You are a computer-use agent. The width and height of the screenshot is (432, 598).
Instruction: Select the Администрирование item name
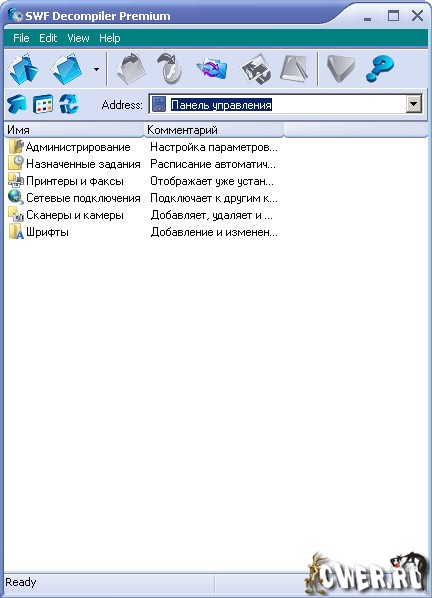point(78,147)
